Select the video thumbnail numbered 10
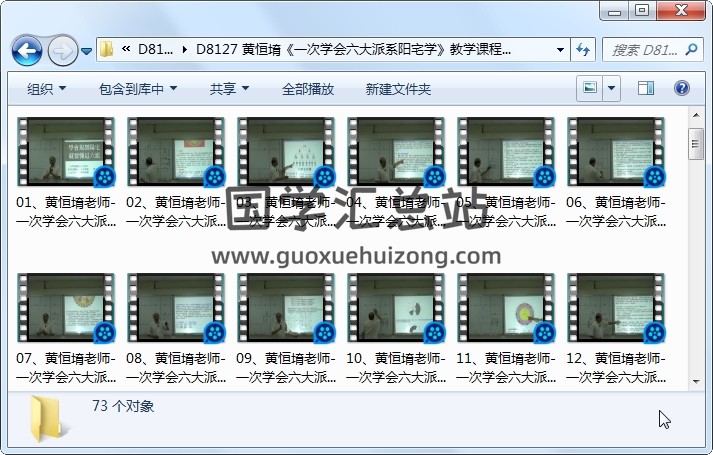The width and height of the screenshot is (713, 455). [x=396, y=308]
